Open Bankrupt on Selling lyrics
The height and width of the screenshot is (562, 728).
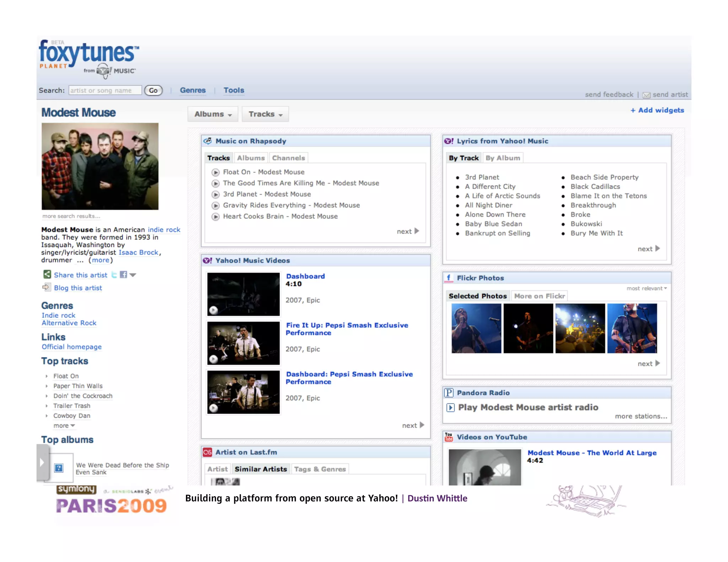[x=498, y=233]
